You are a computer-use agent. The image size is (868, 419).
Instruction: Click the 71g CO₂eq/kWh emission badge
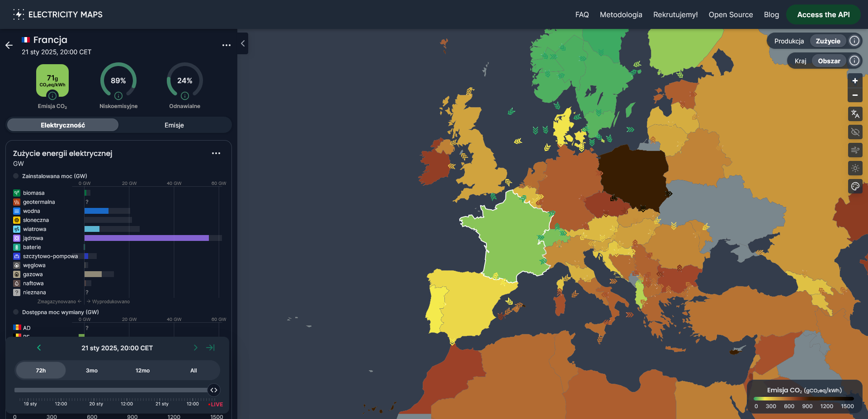click(52, 80)
